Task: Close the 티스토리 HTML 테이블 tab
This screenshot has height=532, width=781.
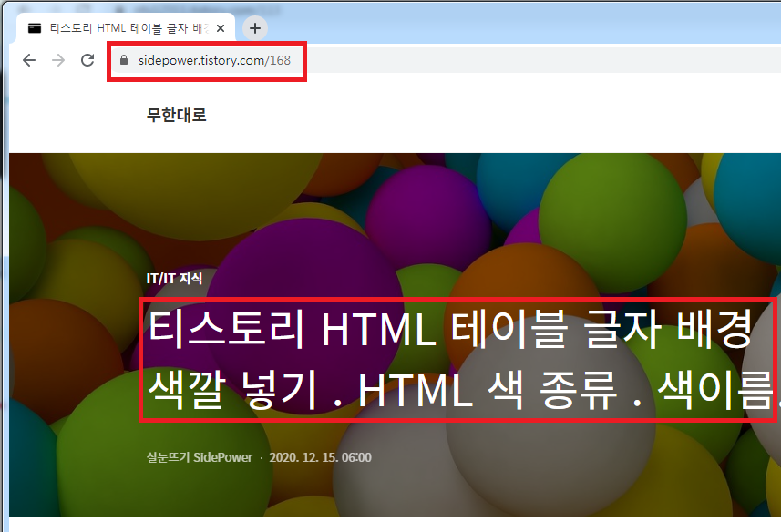Action: click(x=221, y=28)
